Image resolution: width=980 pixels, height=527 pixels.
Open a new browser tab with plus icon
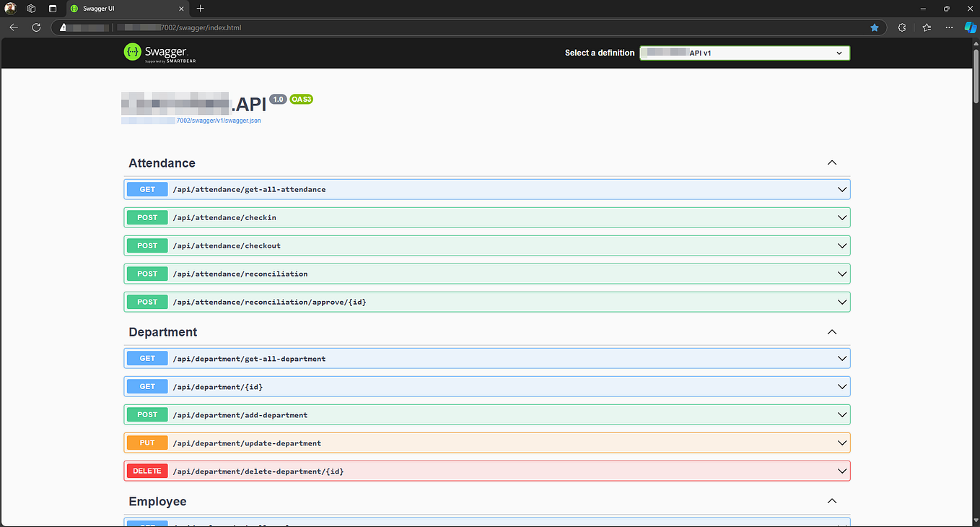(x=200, y=9)
